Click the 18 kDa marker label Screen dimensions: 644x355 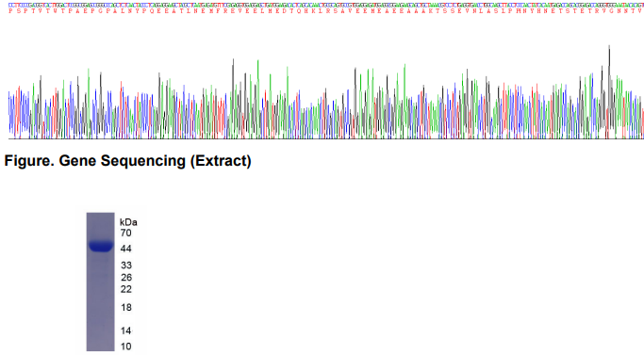tap(126, 307)
